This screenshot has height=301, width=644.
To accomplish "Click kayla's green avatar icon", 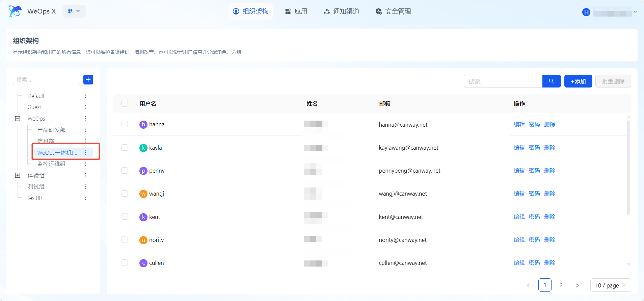I will (x=143, y=148).
